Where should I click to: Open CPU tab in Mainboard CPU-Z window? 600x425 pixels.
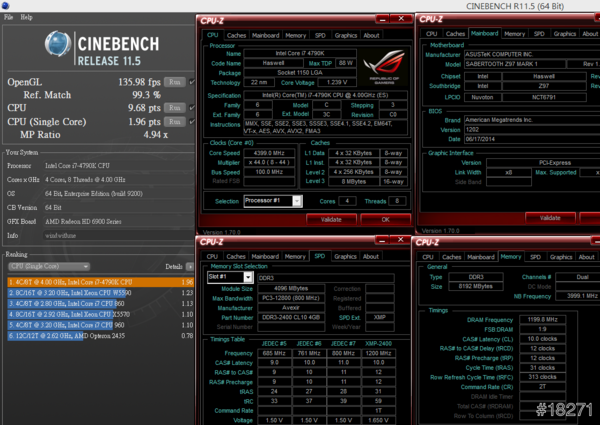coord(431,34)
